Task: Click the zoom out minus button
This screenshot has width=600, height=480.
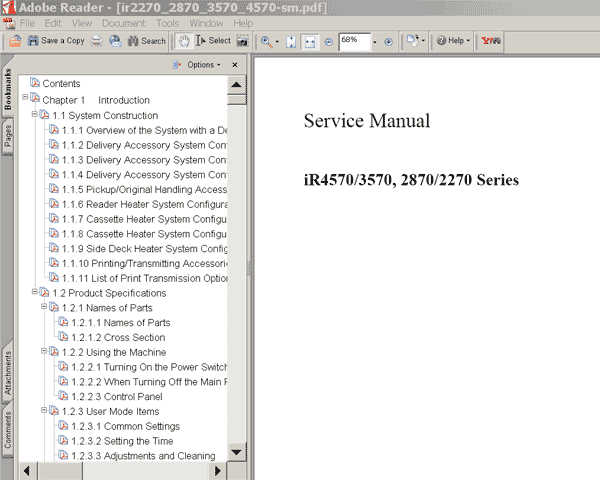Action: click(329, 42)
